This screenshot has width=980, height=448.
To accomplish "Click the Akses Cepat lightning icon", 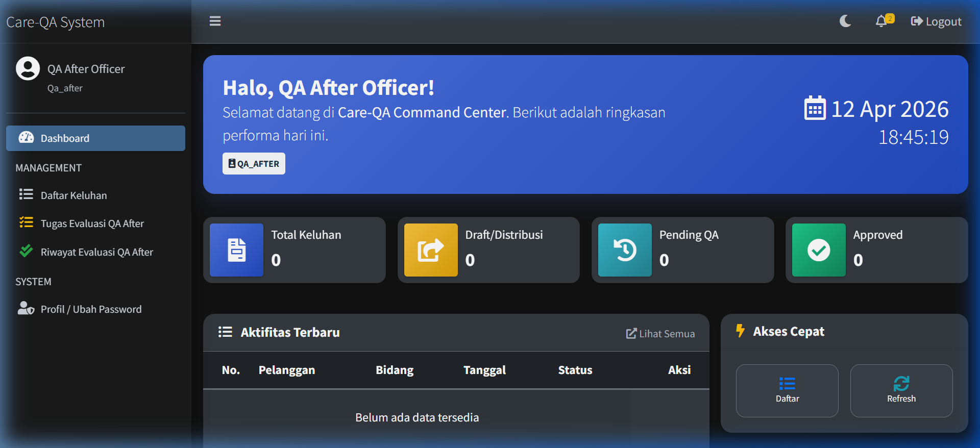I will 740,331.
